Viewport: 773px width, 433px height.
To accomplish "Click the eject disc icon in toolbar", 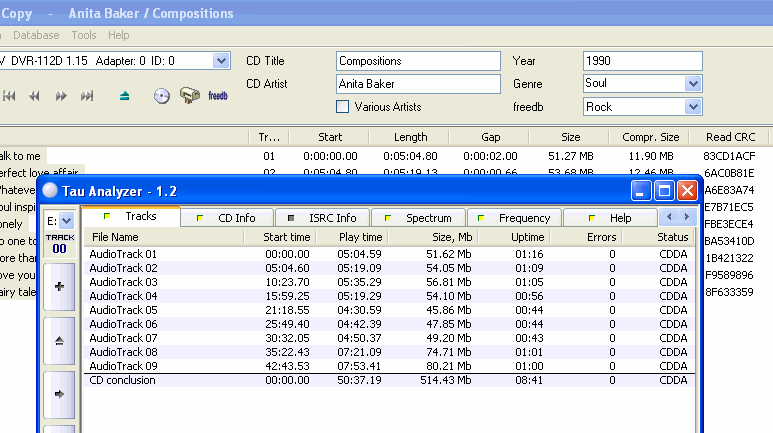I will [x=124, y=96].
